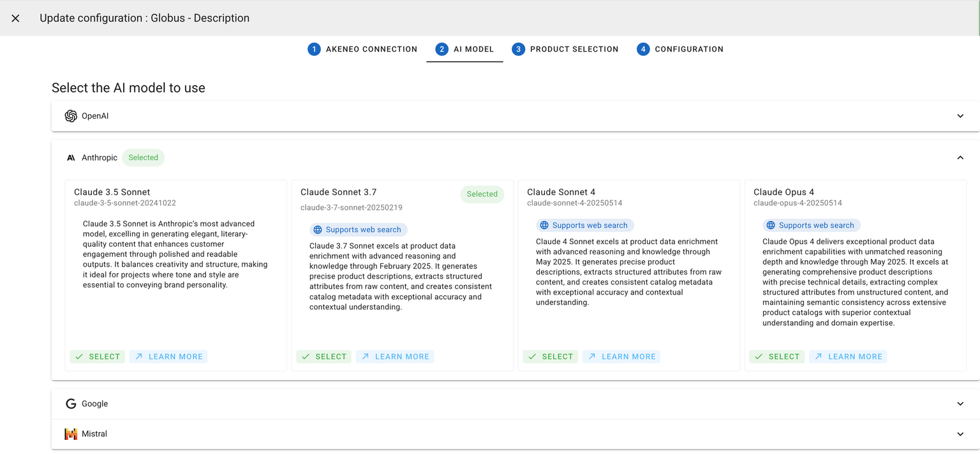Screen dimensions: 980x454
Task: Click checkmark icon on Claude Sonnet 3.7 Select
Action: point(306,356)
